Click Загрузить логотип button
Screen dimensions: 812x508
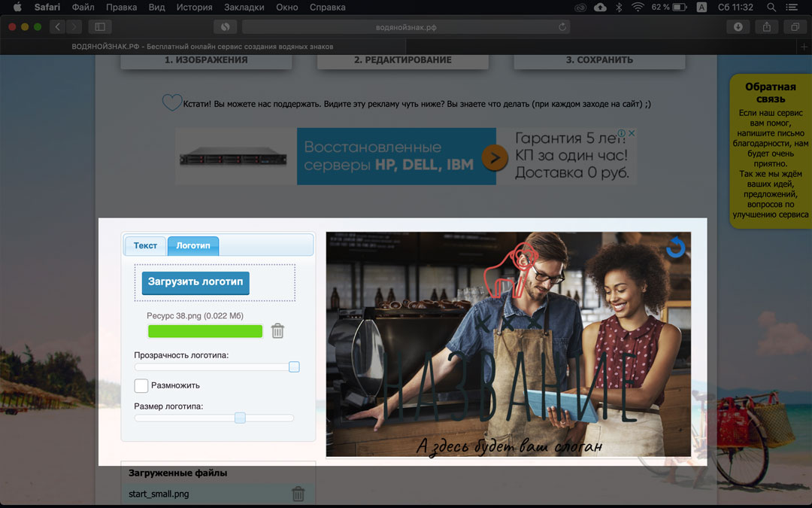click(195, 282)
